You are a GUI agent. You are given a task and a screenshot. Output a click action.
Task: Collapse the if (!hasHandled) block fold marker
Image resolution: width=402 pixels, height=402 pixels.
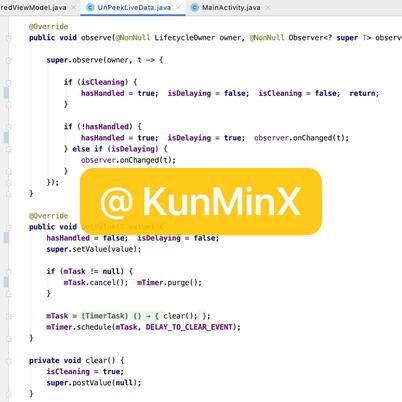tap(9, 127)
